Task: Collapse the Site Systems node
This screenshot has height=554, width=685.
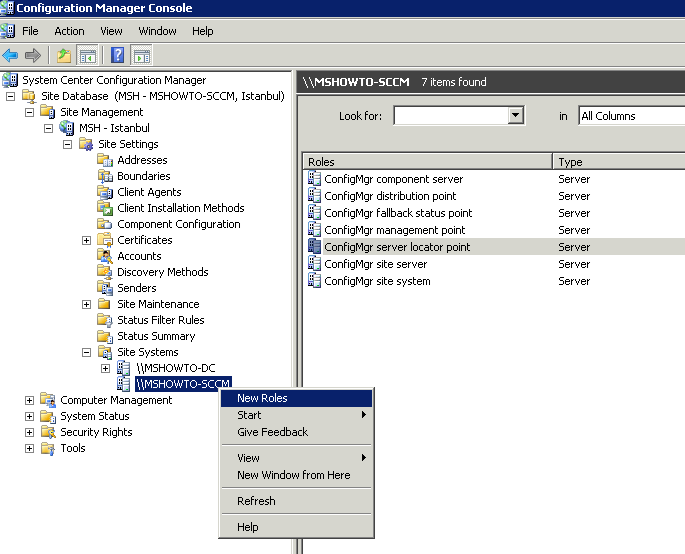Action: tap(86, 352)
